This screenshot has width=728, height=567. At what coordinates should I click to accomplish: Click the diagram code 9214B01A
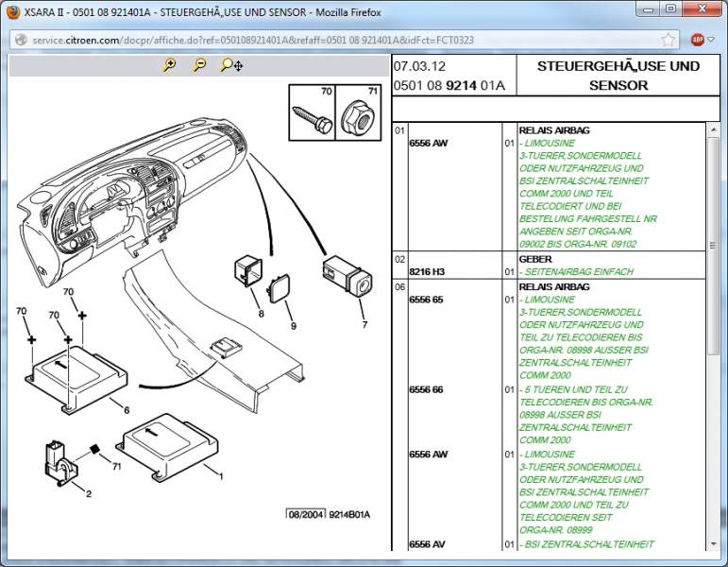[x=349, y=514]
